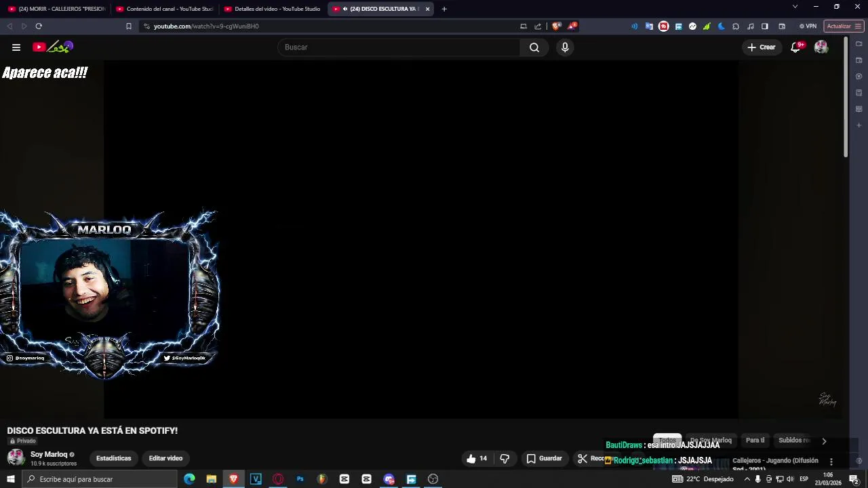Open YouTube notifications bell
Screen dimensions: 868x488
pyautogui.click(x=796, y=47)
